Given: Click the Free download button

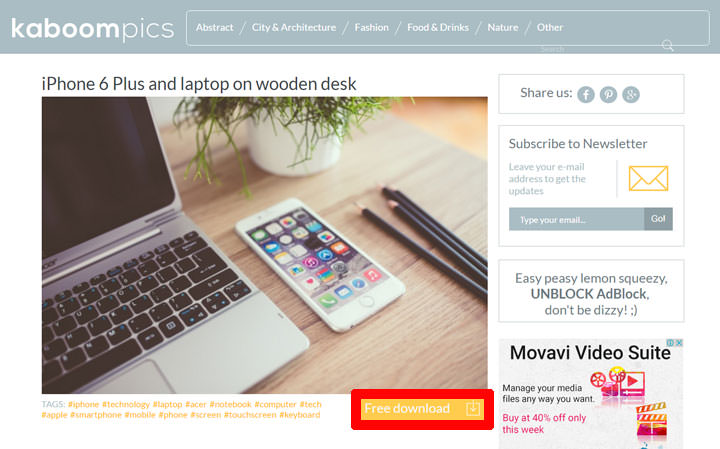Looking at the screenshot, I should (422, 409).
